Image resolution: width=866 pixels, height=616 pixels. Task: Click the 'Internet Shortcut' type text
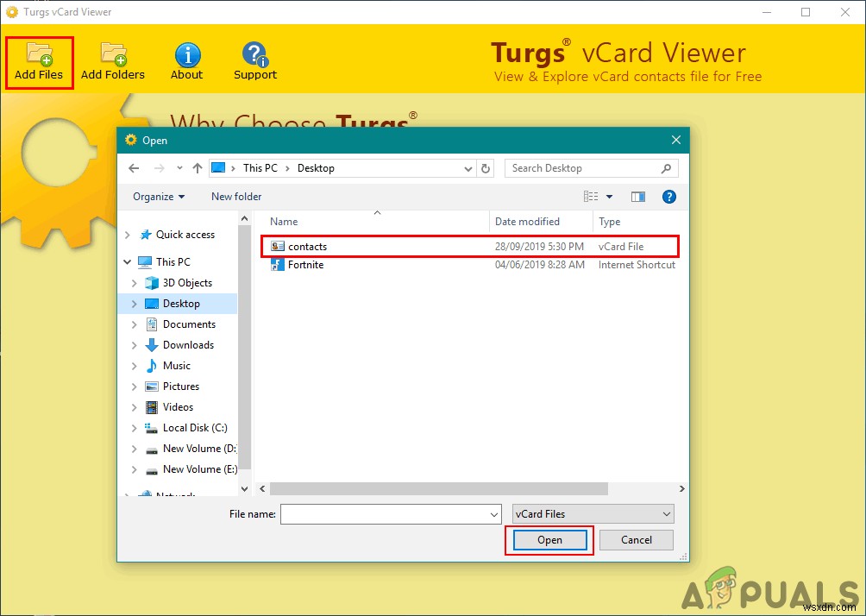click(x=637, y=265)
